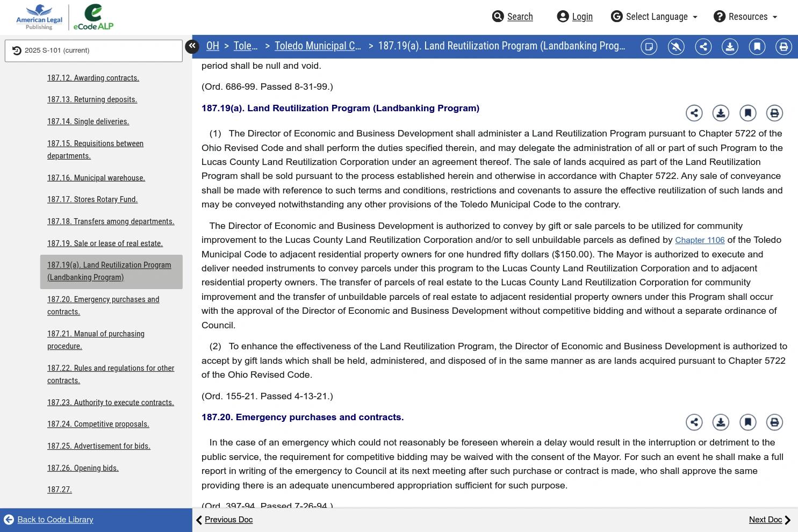Select 187.27. sidebar entry
This screenshot has width=798, height=532.
[x=60, y=490]
